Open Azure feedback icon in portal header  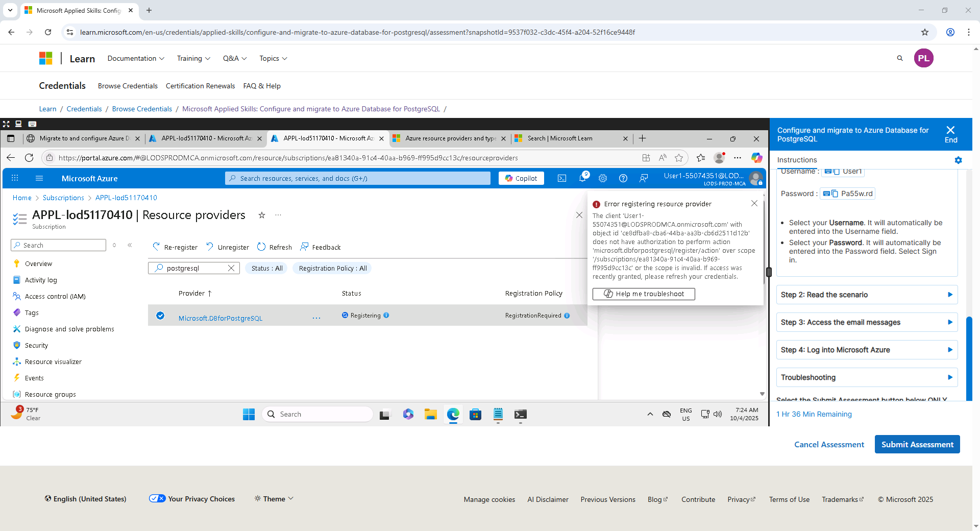click(x=644, y=178)
